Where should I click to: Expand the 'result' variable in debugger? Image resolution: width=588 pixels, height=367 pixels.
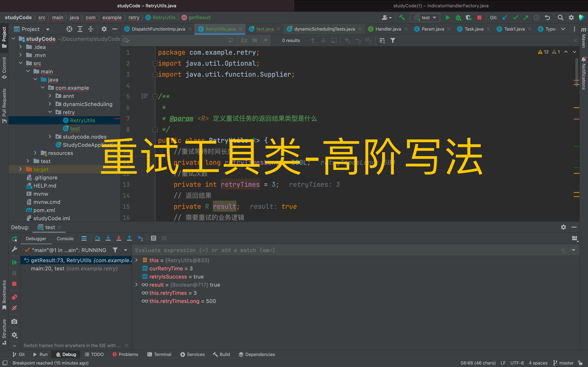pos(137,285)
